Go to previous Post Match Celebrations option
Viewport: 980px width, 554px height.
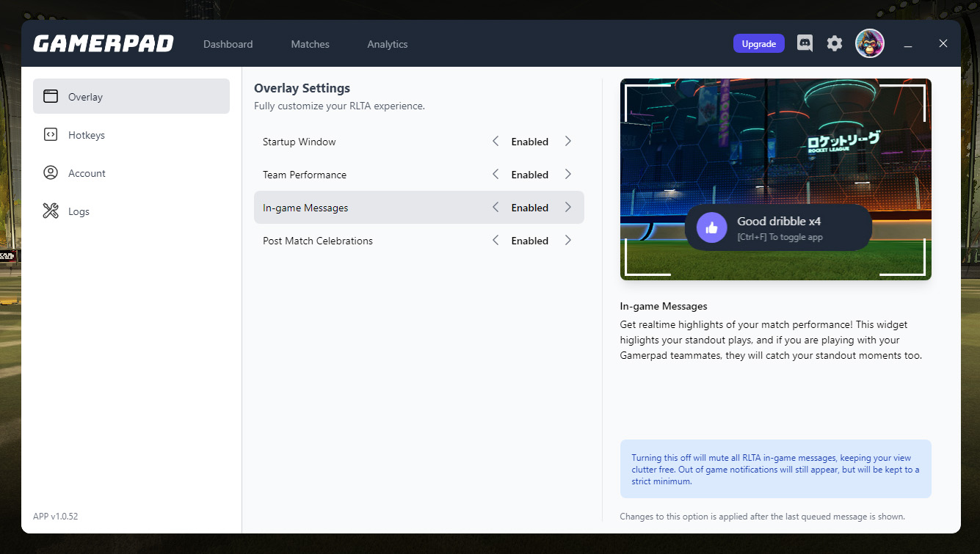pyautogui.click(x=496, y=240)
